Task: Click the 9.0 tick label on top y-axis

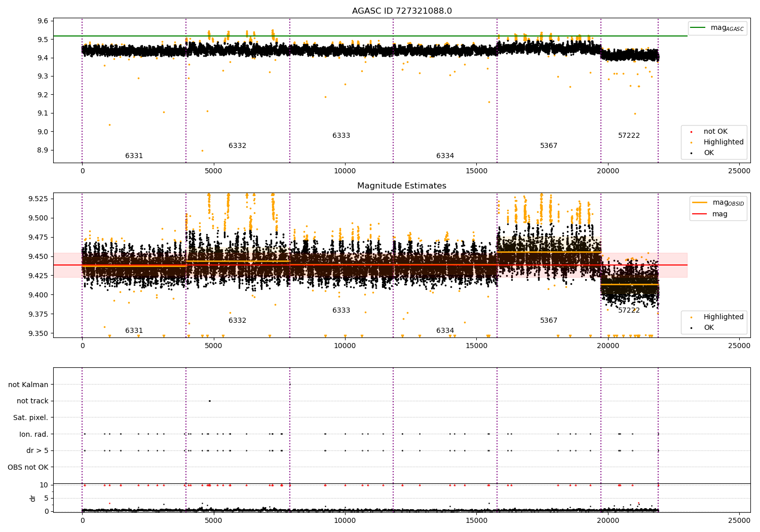Action: click(x=43, y=132)
